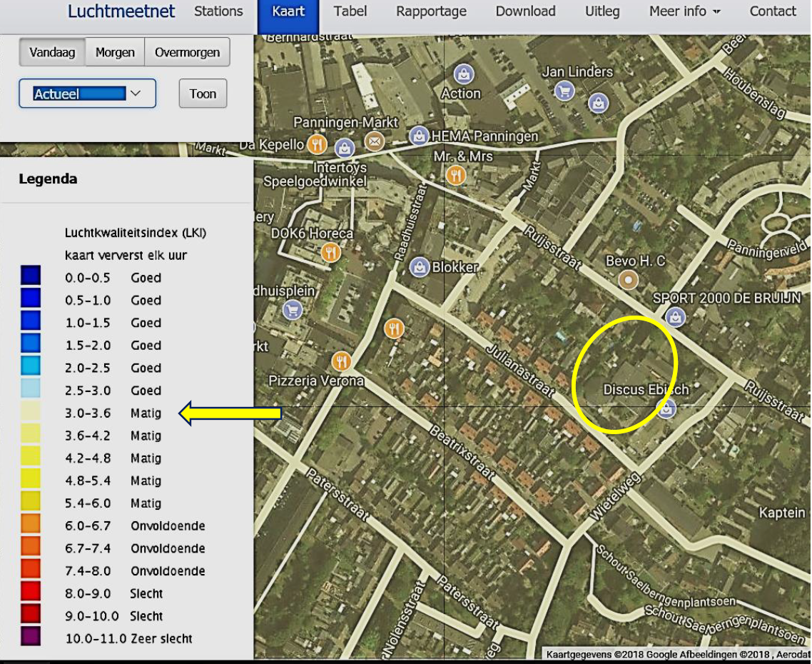Screen dimensions: 812x664
Task: Click the post office envelope map icon
Action: pos(375,141)
